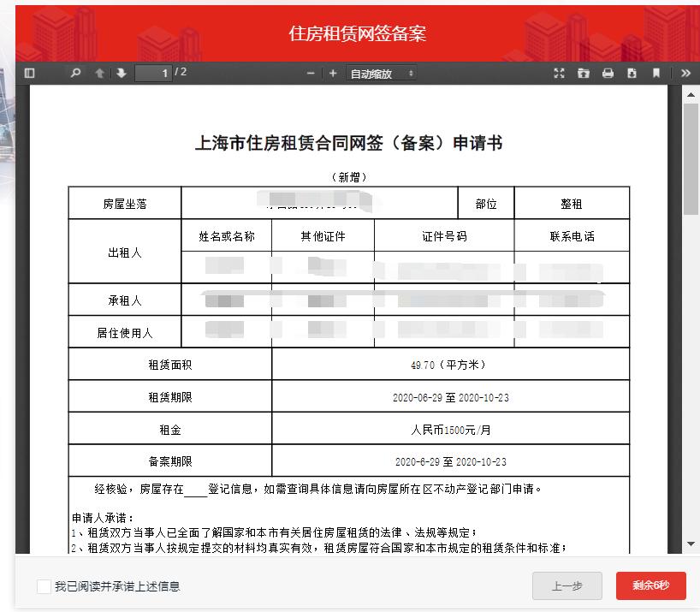The width and height of the screenshot is (700, 612).
Task: Toggle the PDF viewer sidebar
Action: [29, 73]
